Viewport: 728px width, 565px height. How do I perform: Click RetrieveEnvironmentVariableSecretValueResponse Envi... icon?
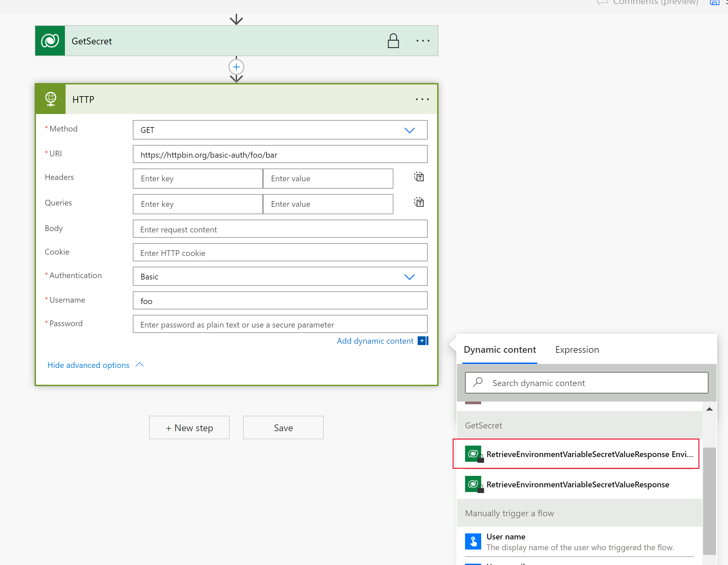pos(474,454)
